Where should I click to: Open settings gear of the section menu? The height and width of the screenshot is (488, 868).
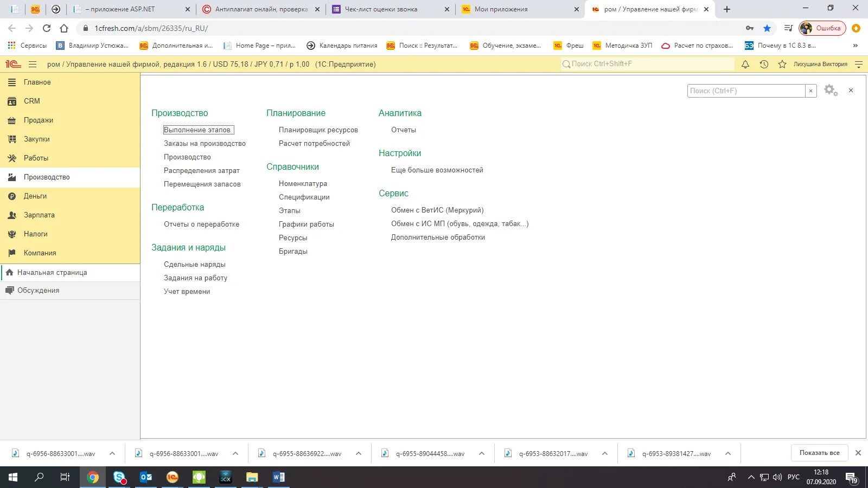coord(831,91)
